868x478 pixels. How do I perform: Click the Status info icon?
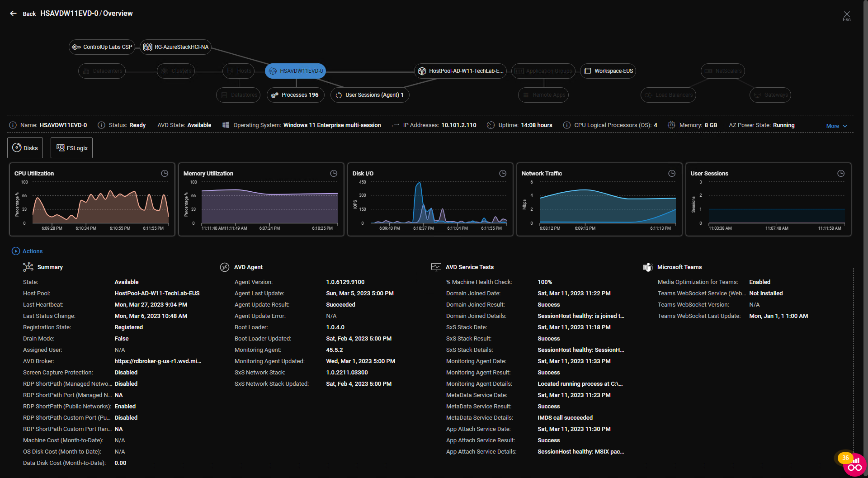pos(102,125)
